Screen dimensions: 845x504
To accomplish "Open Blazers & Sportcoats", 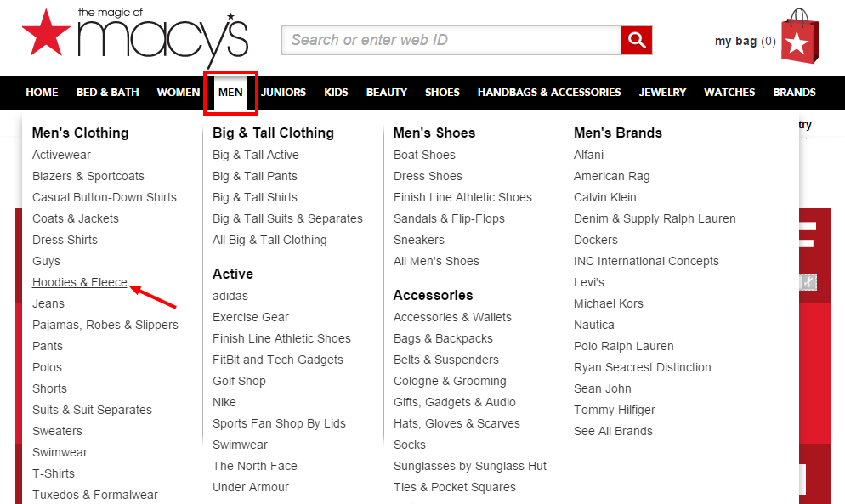I will click(88, 176).
